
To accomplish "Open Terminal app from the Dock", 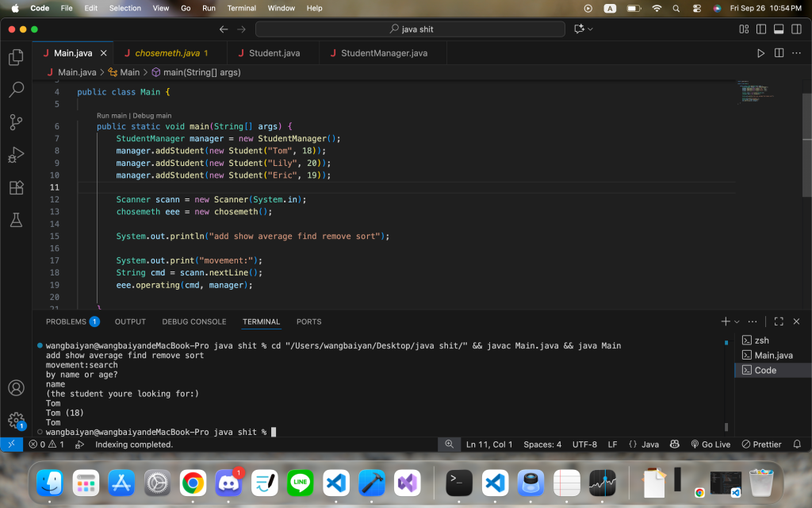I will (x=459, y=483).
